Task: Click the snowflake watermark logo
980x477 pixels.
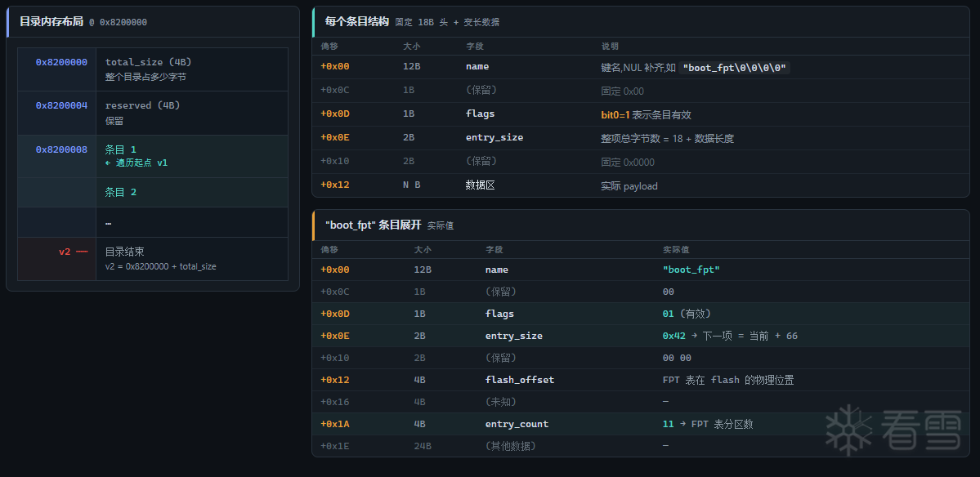Action: (x=848, y=430)
